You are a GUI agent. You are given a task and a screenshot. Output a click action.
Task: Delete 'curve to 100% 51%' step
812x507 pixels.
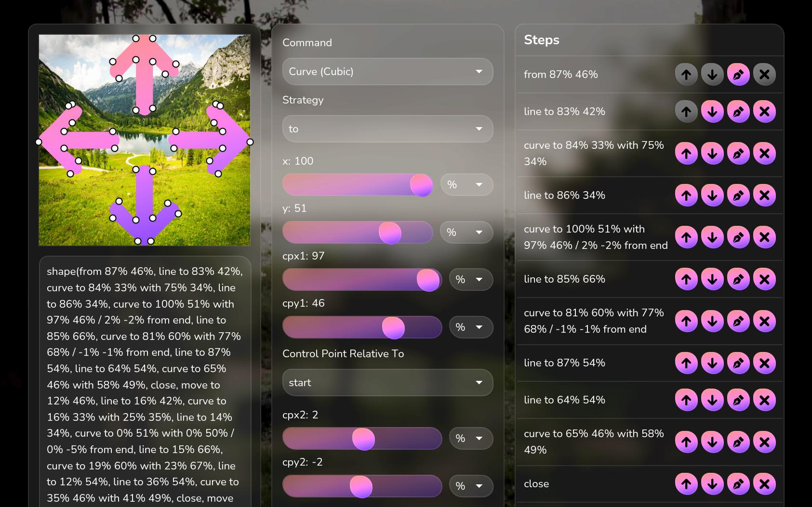[x=764, y=237]
